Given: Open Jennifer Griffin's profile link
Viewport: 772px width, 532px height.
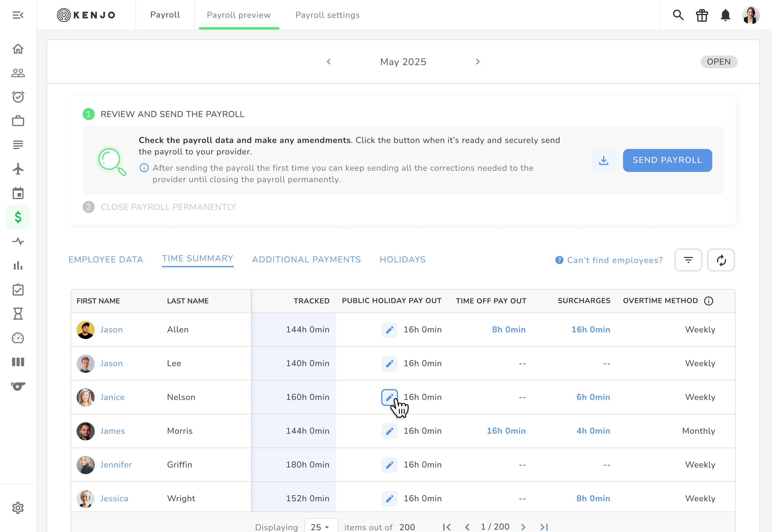Looking at the screenshot, I should tap(116, 464).
